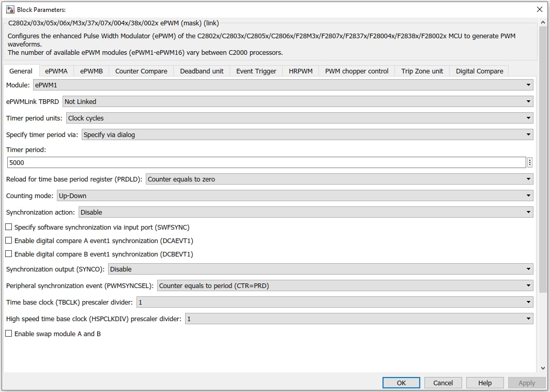The image size is (550, 392).
Task: Open the Deadband unit tab
Action: (x=202, y=71)
